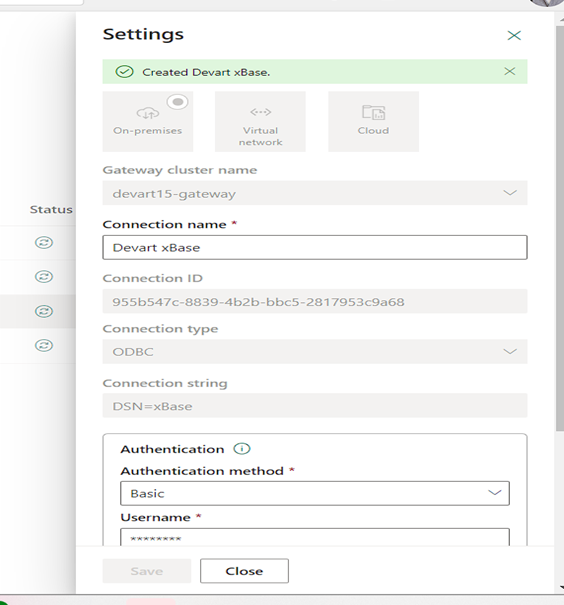Click the first row status refresh icon

pos(44,243)
